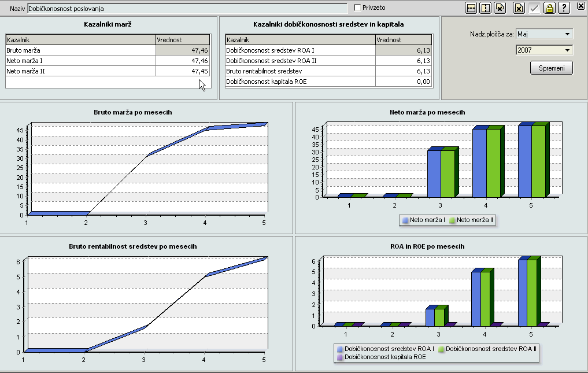
Task: Select the Dobičkonosnost kapitala ROE table row
Action: 300,82
